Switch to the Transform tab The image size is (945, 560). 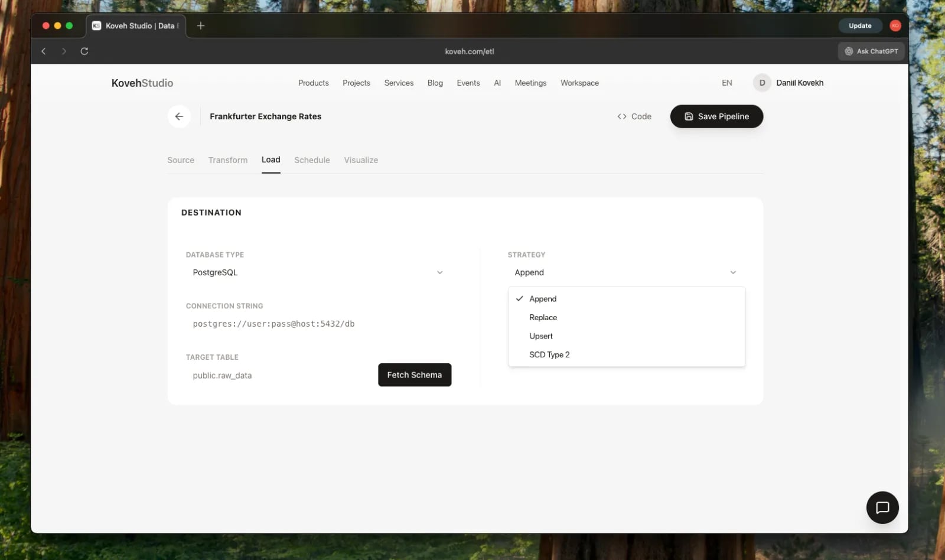point(228,160)
